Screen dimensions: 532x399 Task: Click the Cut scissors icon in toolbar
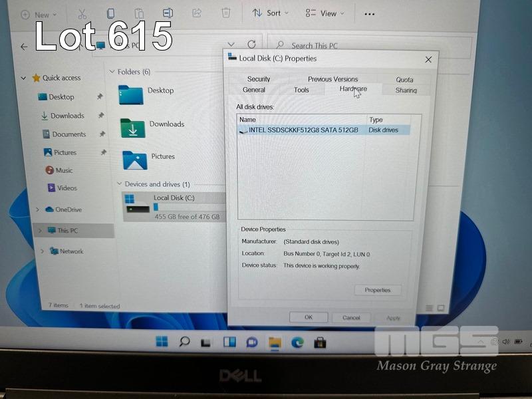[82, 13]
